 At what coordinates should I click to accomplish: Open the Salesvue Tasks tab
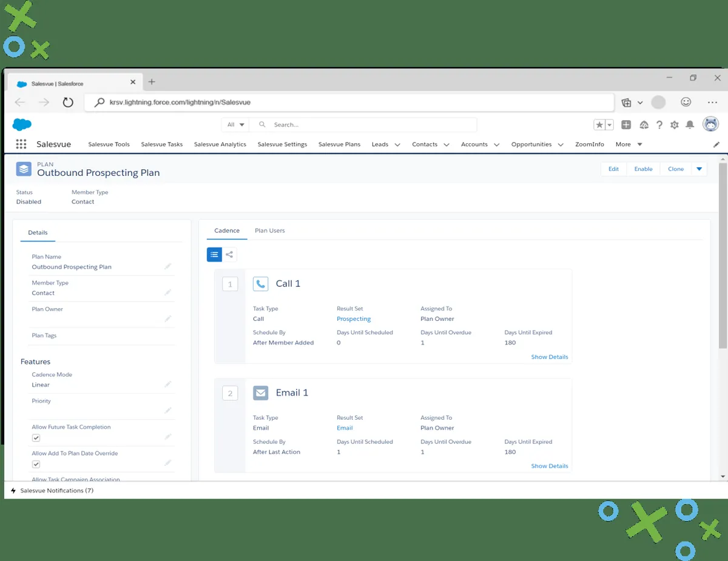162,144
